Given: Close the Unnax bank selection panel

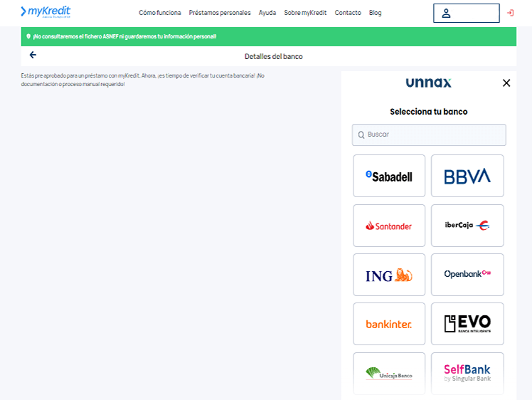Looking at the screenshot, I should coord(506,83).
